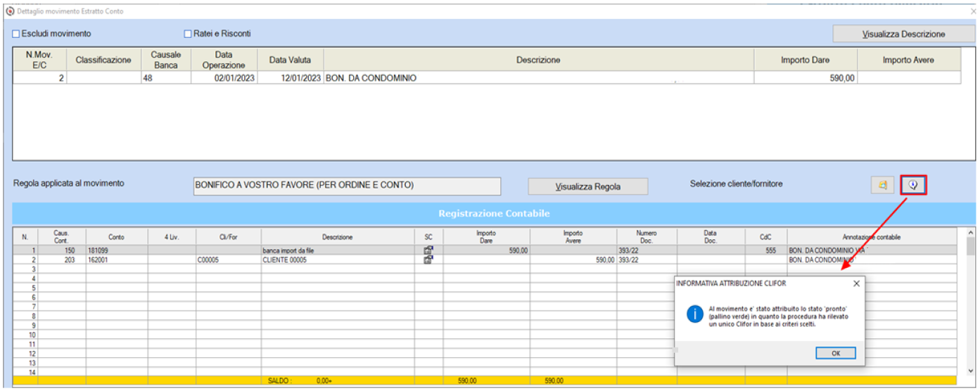Select the N.Mov. E/C column header
The width and height of the screenshot is (980, 391).
[x=40, y=60]
